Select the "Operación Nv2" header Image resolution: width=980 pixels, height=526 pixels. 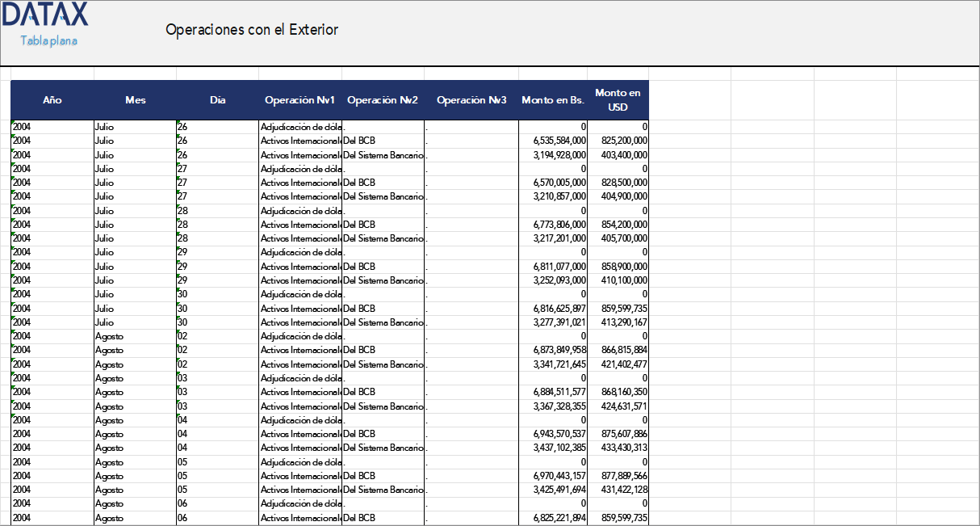click(383, 100)
